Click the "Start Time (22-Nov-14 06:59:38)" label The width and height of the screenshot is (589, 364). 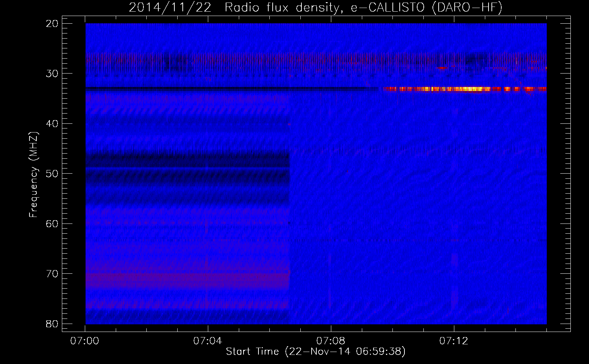tap(316, 352)
